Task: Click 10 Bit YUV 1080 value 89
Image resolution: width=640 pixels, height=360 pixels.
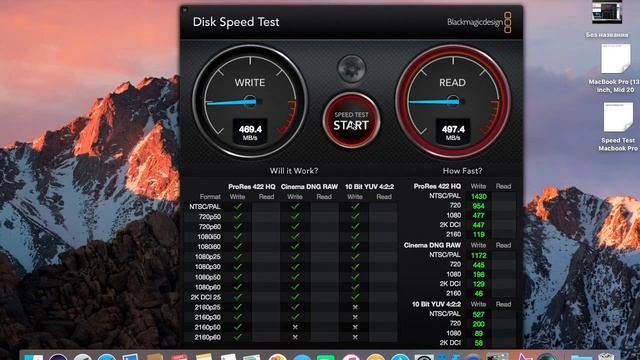Action: 479,334
